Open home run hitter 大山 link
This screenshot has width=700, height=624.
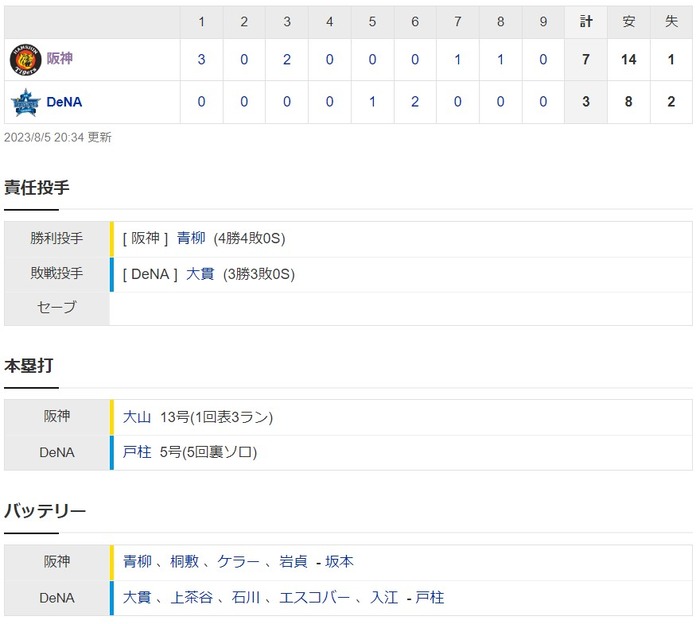(x=137, y=417)
